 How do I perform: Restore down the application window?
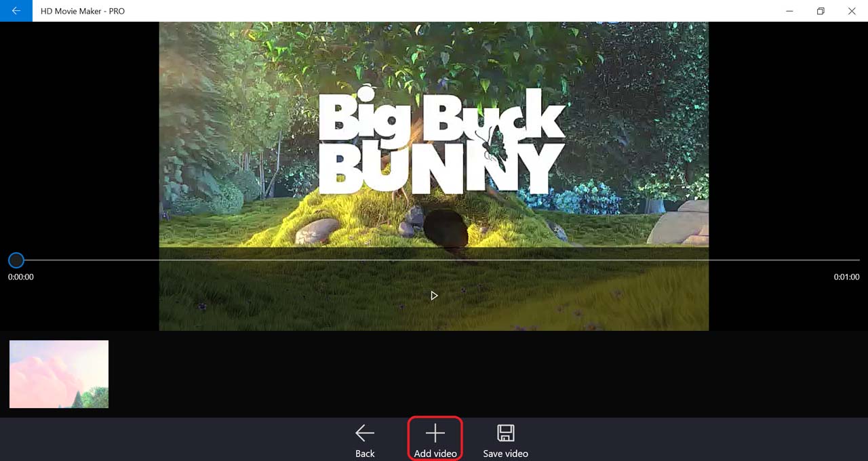(821, 11)
